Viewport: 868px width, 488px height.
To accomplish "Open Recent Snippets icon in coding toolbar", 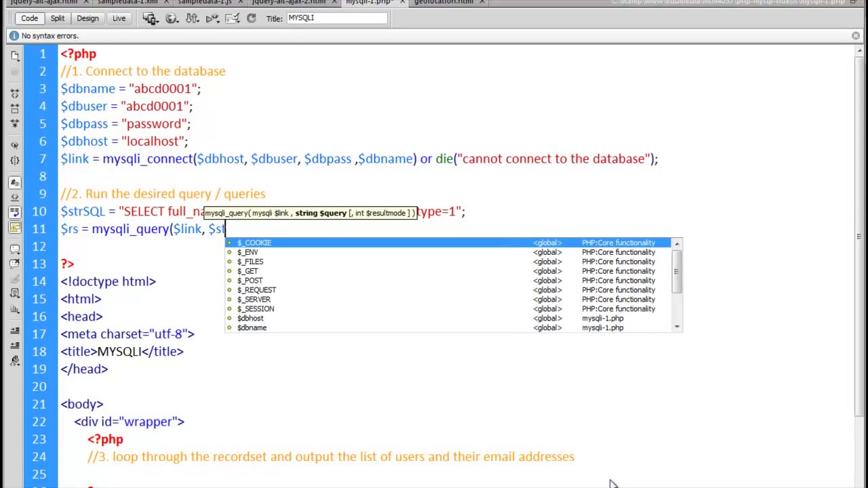I will (x=15, y=293).
